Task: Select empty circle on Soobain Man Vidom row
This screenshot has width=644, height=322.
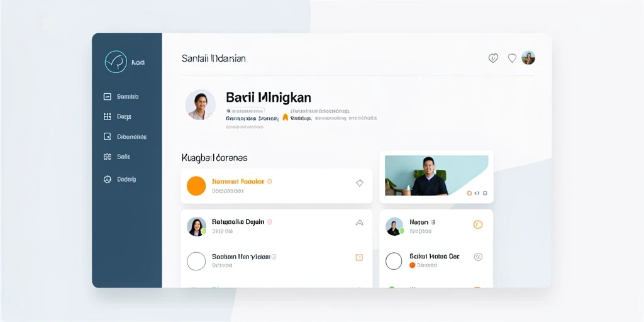Action: (x=196, y=261)
